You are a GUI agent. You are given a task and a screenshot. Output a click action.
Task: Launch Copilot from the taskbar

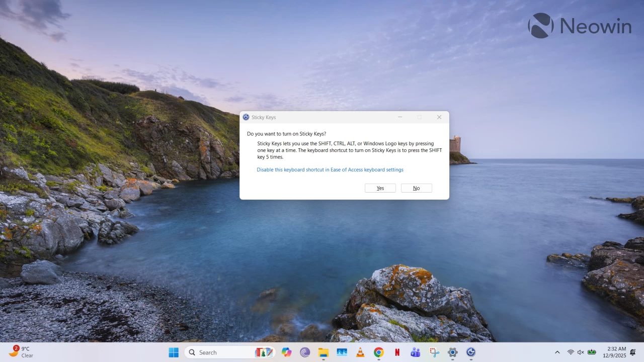point(287,352)
